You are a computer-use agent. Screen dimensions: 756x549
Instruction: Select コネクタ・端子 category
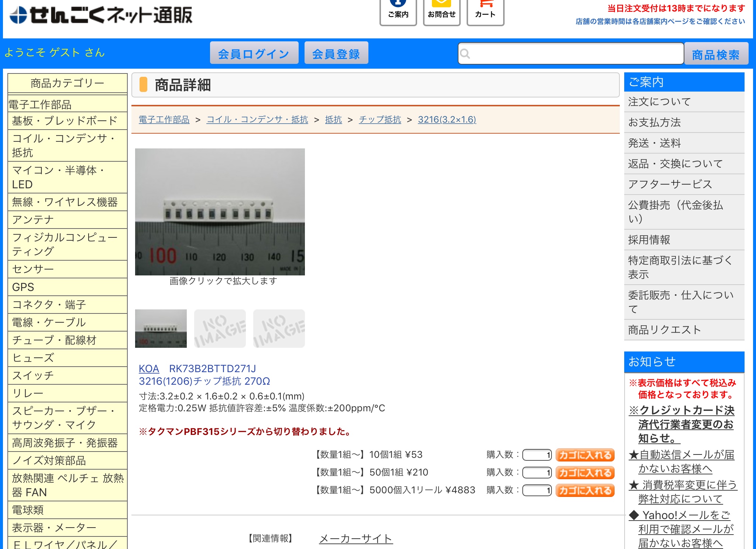[x=68, y=305]
